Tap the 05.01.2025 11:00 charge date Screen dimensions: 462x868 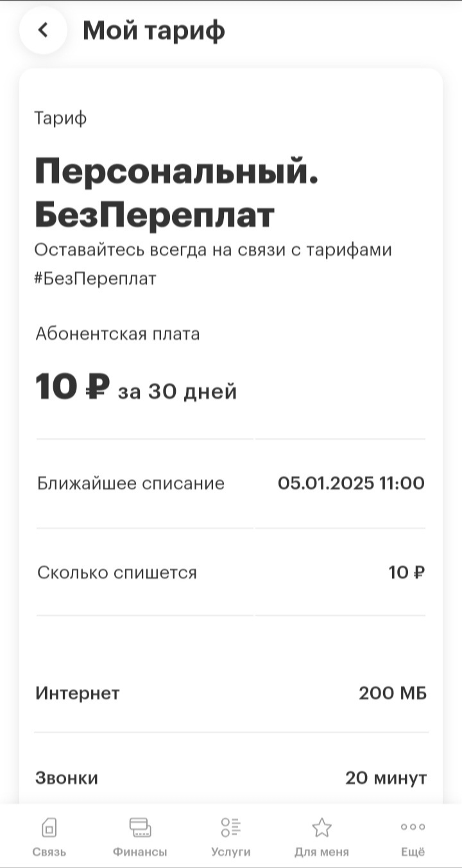pyautogui.click(x=351, y=483)
